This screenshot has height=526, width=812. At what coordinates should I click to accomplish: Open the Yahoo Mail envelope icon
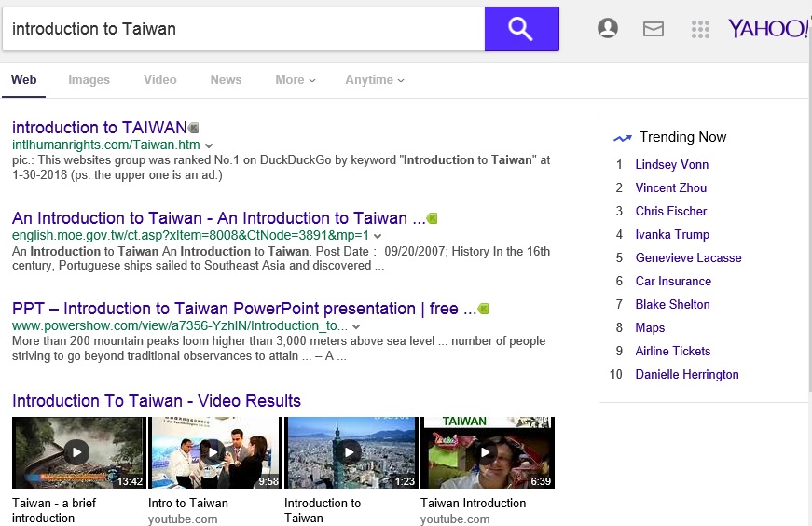tap(654, 29)
